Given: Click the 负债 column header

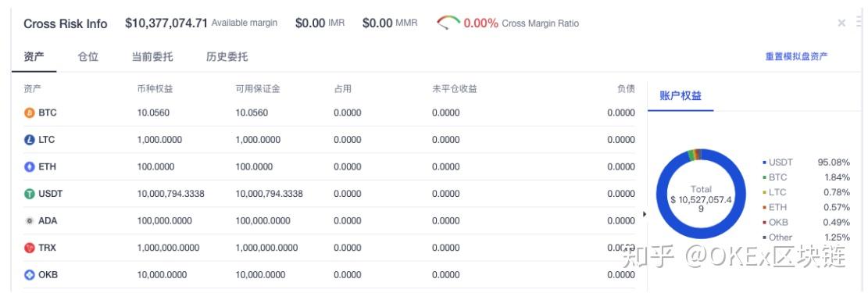Looking at the screenshot, I should click(626, 88).
